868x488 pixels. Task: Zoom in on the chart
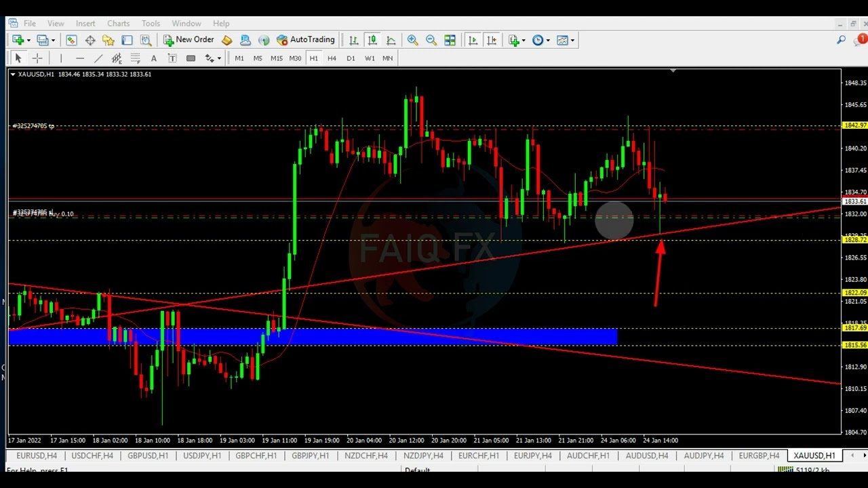tap(412, 40)
